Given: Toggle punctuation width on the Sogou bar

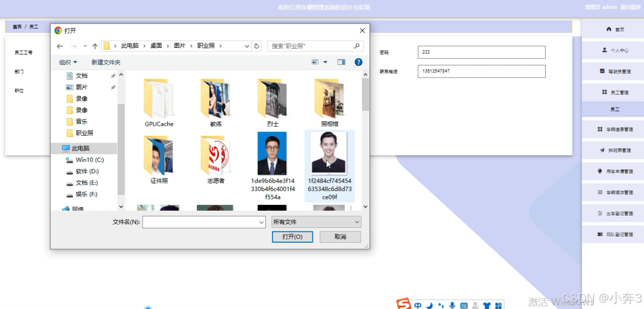Looking at the screenshot, I should (x=441, y=305).
